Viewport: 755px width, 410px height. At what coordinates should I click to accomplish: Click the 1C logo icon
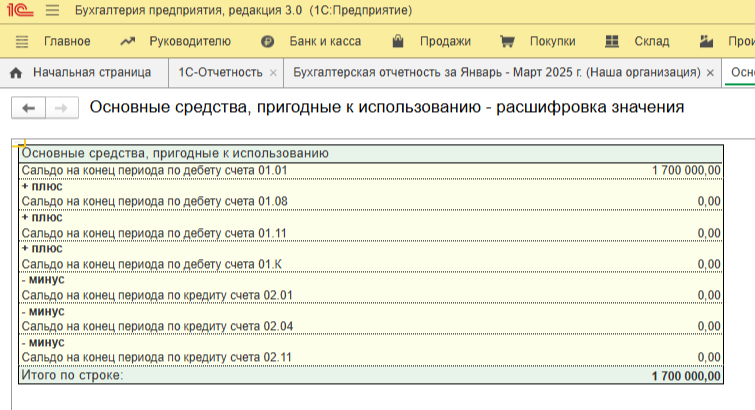[x=21, y=11]
